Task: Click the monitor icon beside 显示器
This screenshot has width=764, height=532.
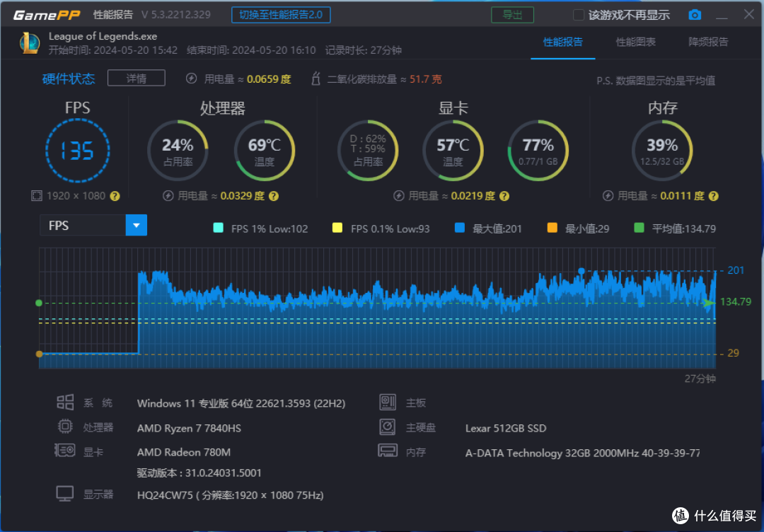Action: click(65, 494)
